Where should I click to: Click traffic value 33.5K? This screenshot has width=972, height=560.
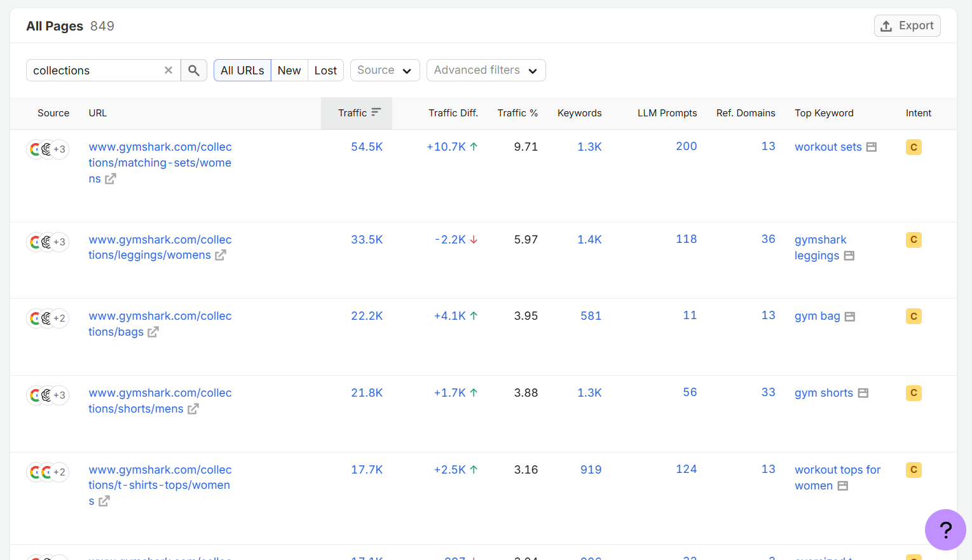click(x=367, y=240)
